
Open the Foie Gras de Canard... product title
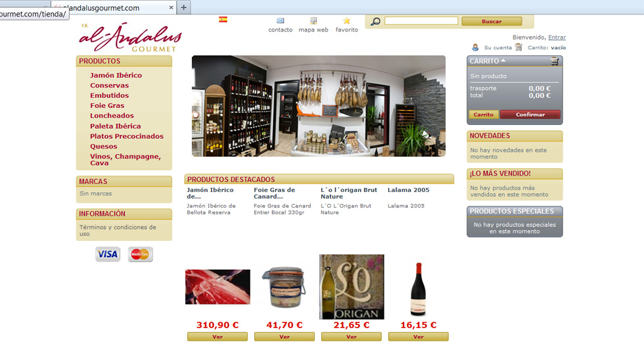point(275,193)
